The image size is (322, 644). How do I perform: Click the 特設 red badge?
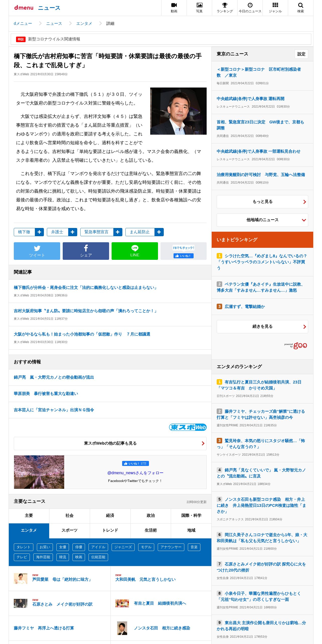pos(21,39)
